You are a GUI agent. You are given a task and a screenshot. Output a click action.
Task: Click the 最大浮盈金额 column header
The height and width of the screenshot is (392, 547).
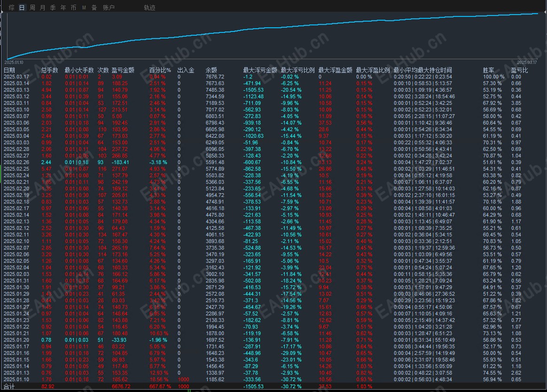click(335, 70)
